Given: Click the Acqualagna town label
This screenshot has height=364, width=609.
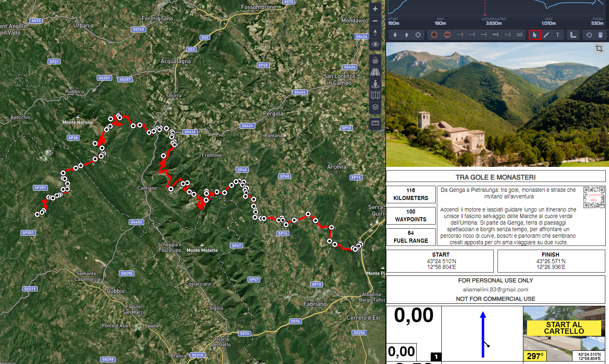Looking at the screenshot, I should point(175,61).
